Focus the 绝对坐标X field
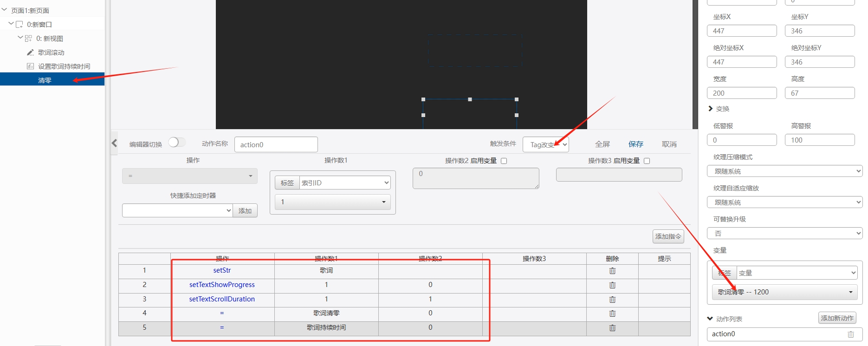This screenshot has width=868, height=346. click(742, 62)
